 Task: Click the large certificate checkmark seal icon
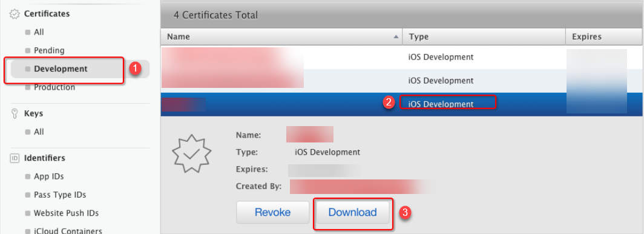191,153
